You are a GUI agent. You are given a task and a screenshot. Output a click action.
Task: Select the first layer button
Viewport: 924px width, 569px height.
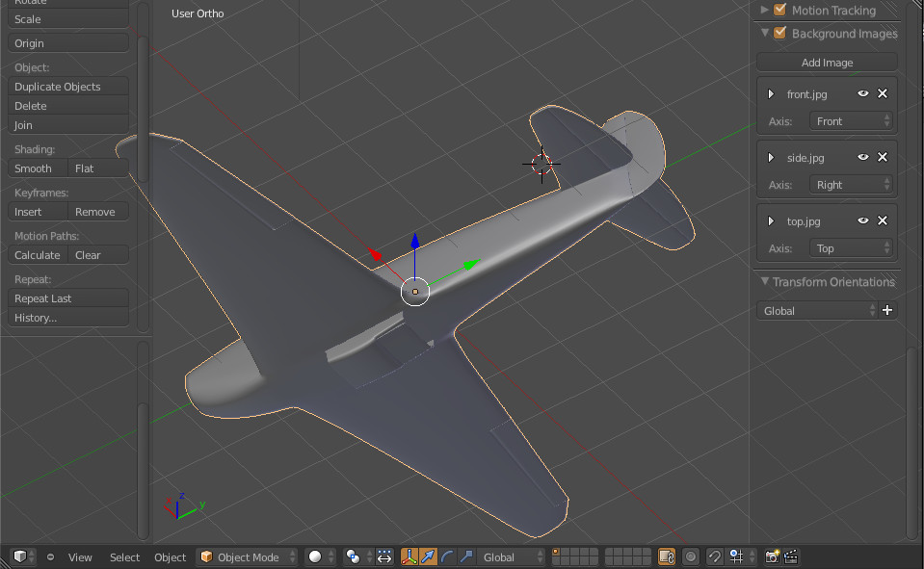coord(556,553)
